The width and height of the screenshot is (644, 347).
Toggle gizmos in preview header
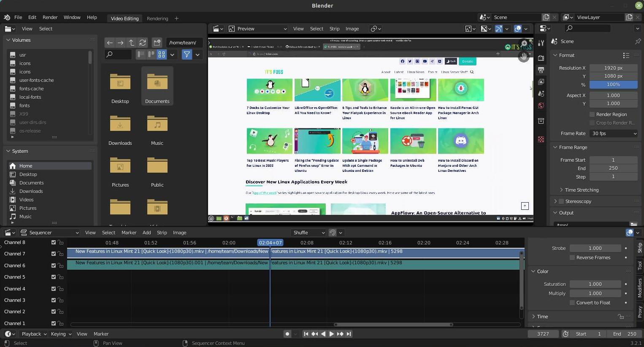tap(498, 29)
